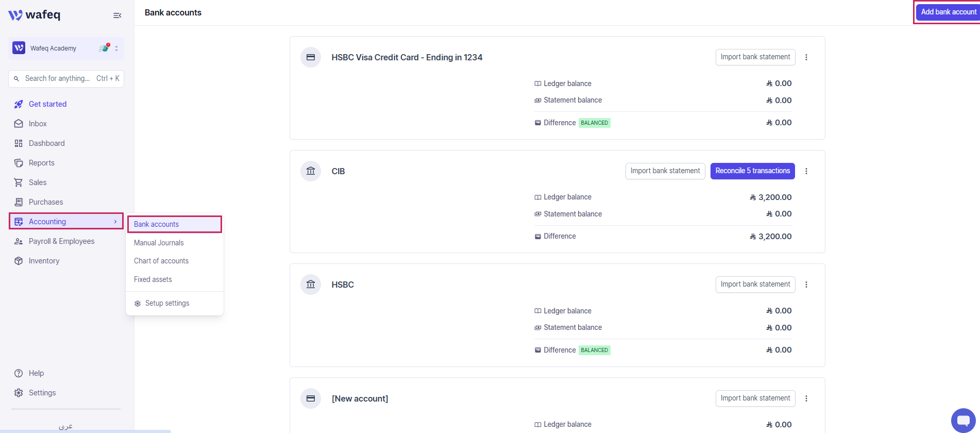
Task: Click the HSBC bank icon
Action: point(311,285)
